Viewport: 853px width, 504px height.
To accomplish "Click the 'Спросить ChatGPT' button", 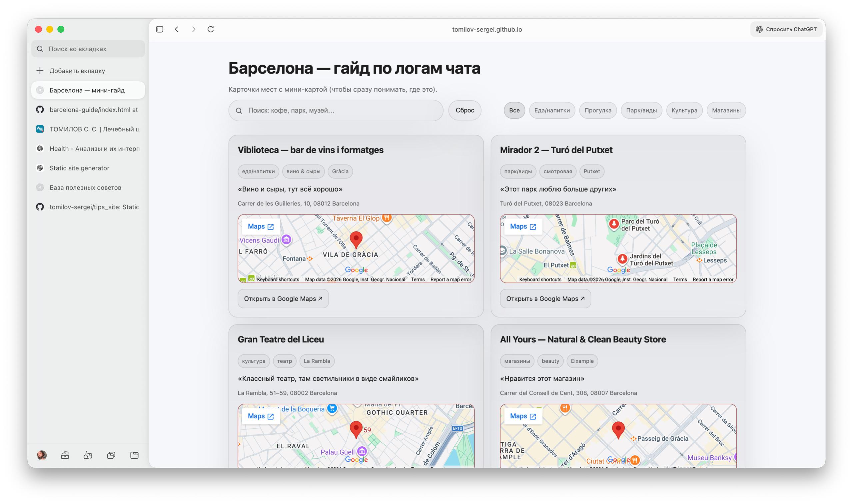I will (786, 29).
